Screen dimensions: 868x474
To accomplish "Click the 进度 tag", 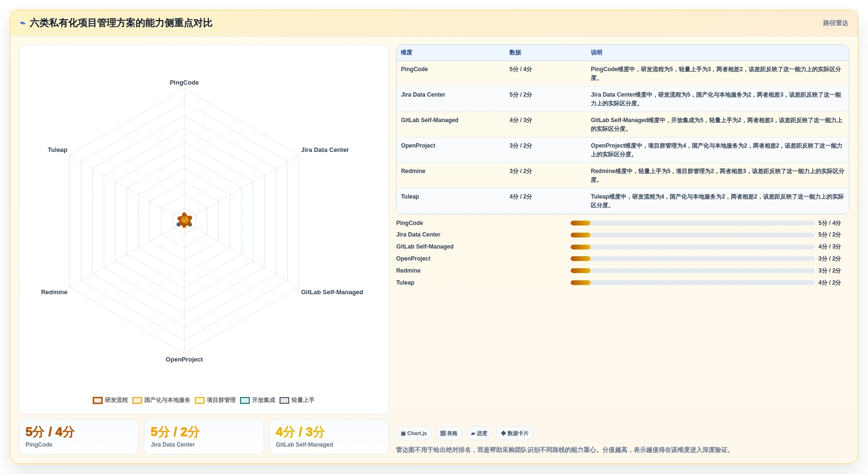I will coord(479,434).
